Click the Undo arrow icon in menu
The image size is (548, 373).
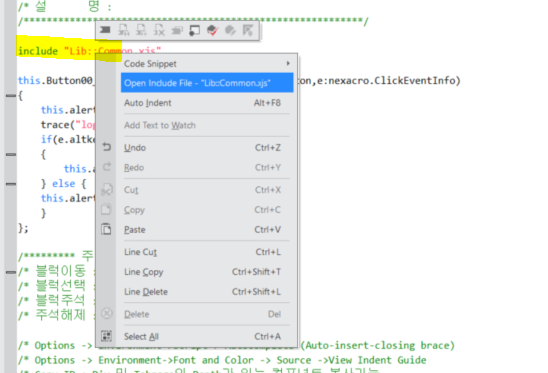point(107,147)
